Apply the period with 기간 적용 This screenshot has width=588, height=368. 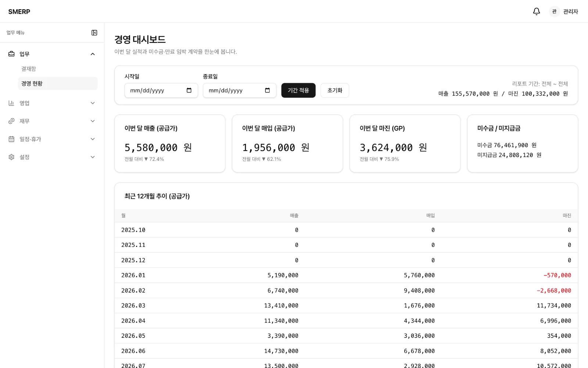[x=298, y=91]
